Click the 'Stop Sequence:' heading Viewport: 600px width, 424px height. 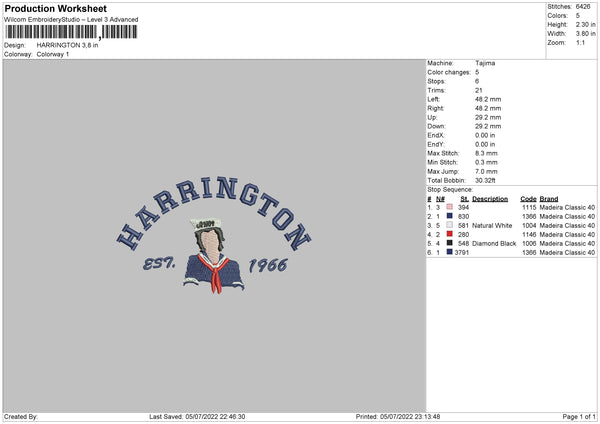450,190
